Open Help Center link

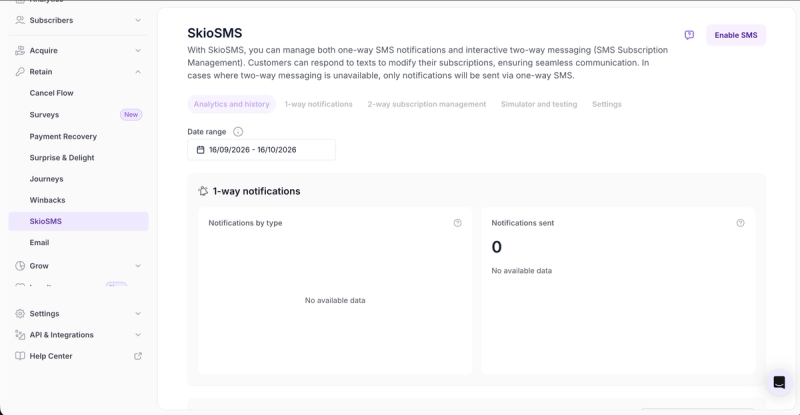51,356
